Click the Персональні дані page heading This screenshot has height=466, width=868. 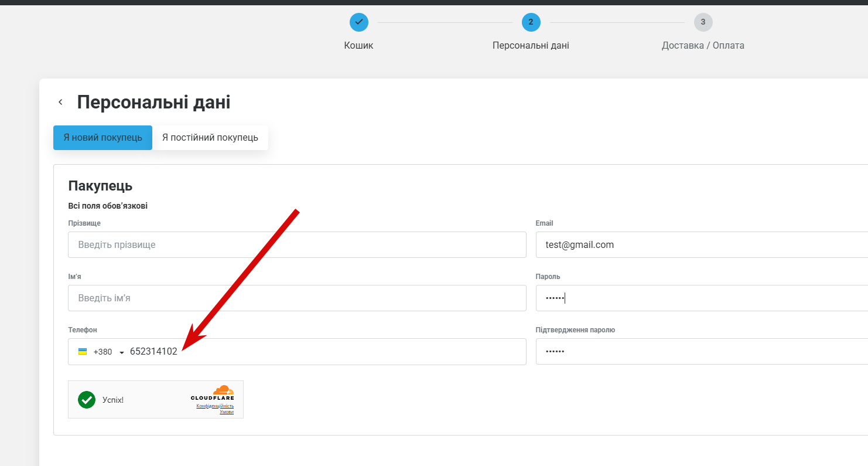[x=153, y=102]
